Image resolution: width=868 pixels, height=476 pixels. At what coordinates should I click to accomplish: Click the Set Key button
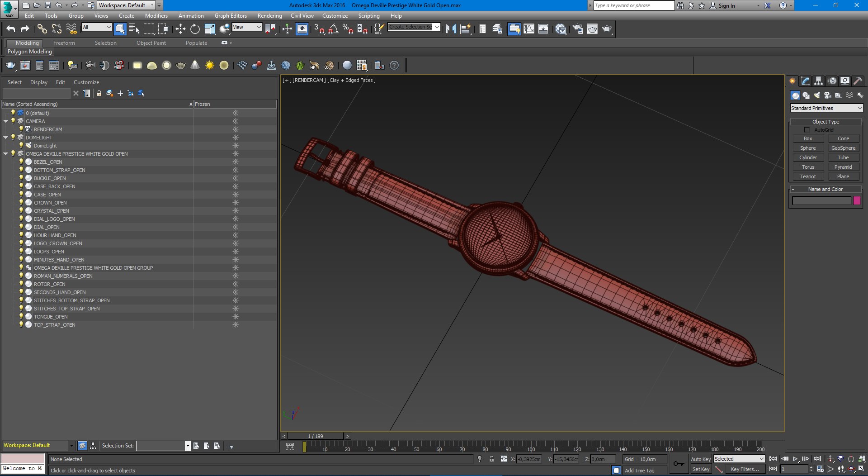point(701,470)
